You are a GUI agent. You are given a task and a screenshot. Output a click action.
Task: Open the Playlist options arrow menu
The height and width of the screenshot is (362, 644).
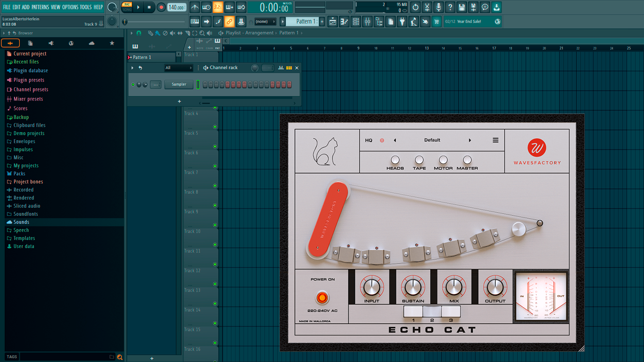(132, 33)
